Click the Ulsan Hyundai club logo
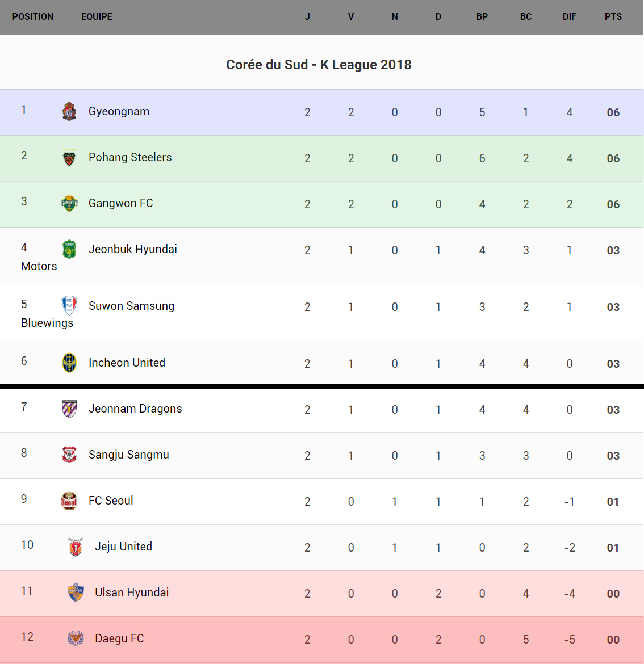This screenshot has width=644, height=664. click(76, 592)
